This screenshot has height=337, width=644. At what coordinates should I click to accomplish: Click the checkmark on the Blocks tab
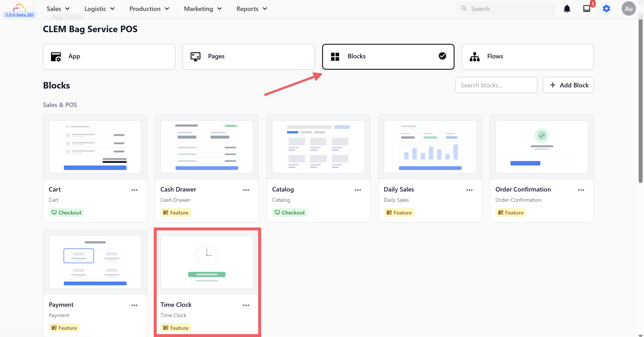tap(442, 56)
